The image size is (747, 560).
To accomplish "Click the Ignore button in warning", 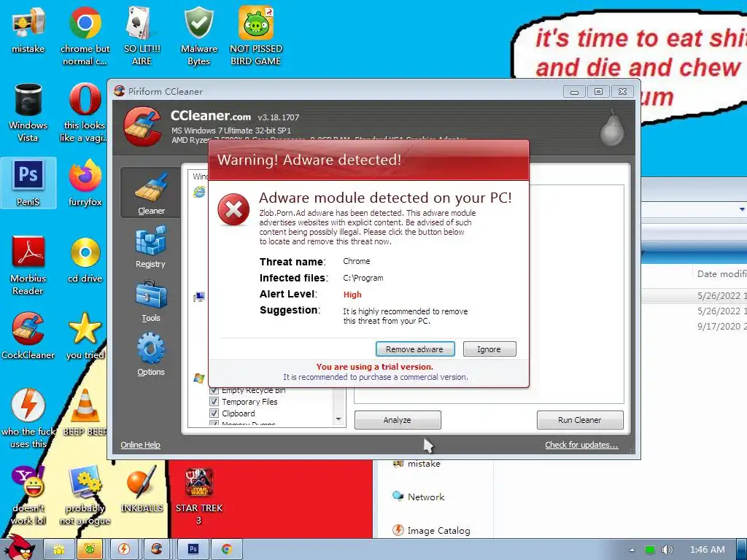I will point(489,349).
